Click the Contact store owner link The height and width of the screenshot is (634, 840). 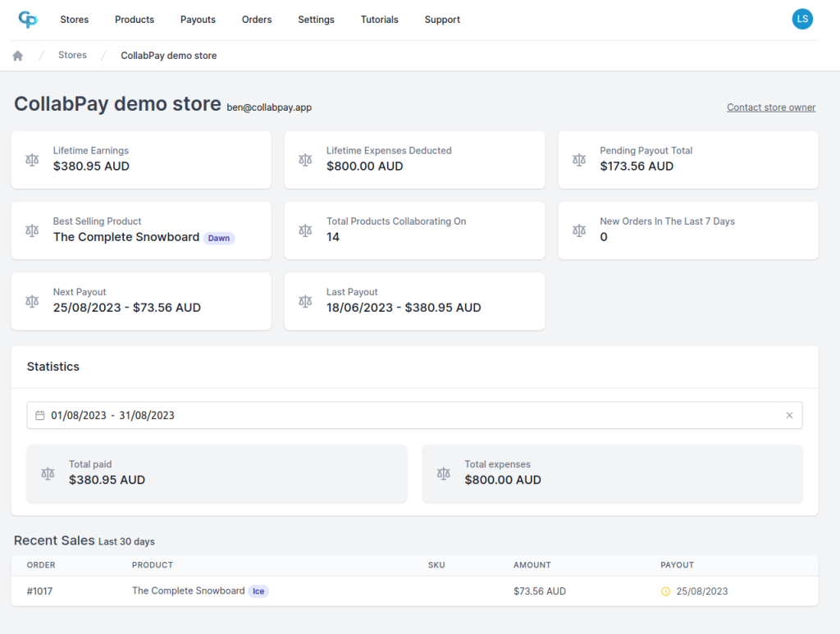click(x=770, y=107)
